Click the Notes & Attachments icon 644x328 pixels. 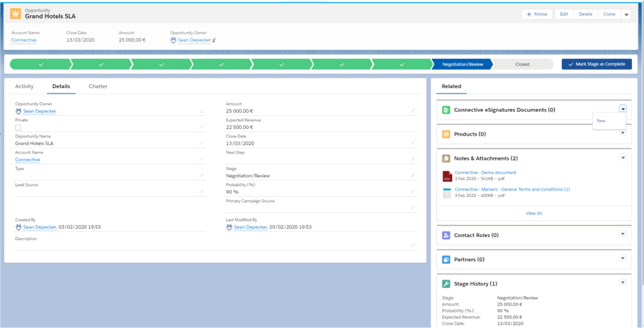[x=446, y=159]
